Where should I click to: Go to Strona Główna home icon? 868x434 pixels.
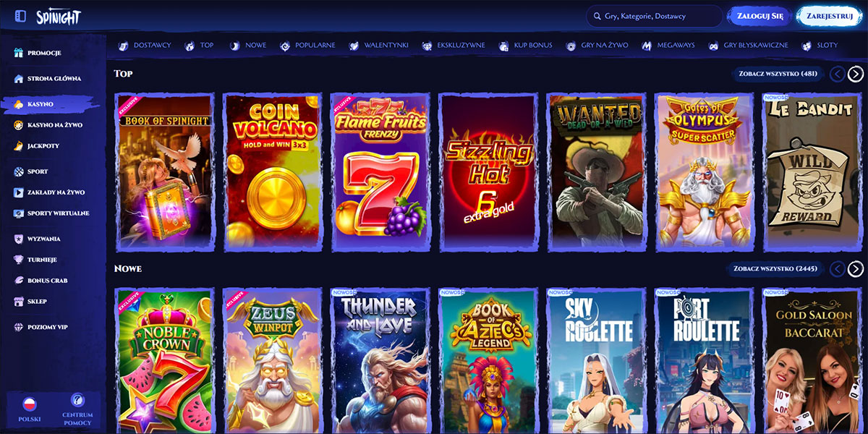click(18, 78)
